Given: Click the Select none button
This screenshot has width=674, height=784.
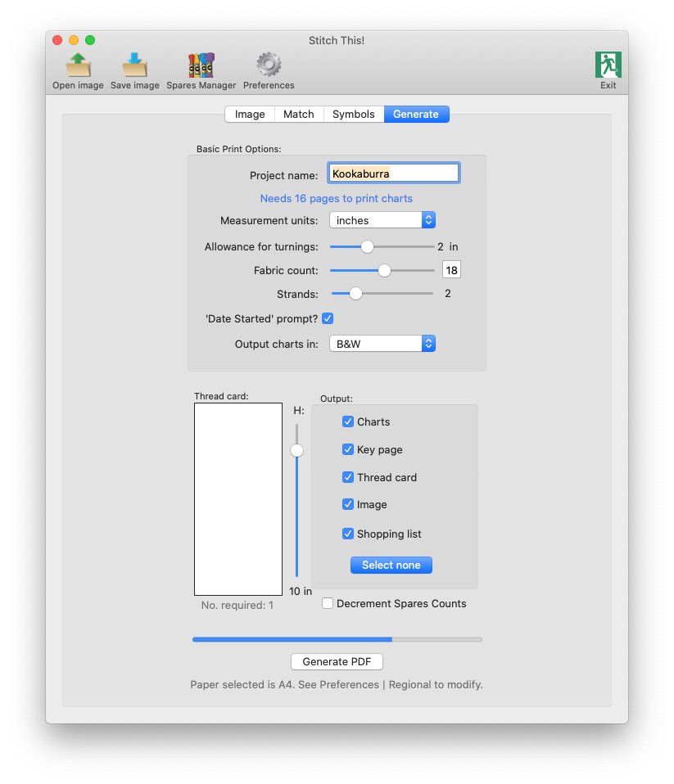Looking at the screenshot, I should pos(391,565).
